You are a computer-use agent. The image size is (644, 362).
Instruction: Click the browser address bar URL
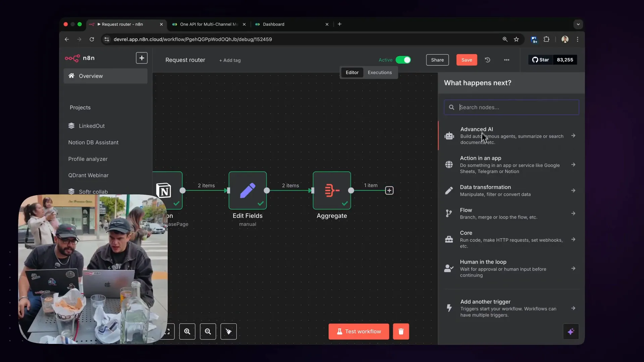point(193,39)
